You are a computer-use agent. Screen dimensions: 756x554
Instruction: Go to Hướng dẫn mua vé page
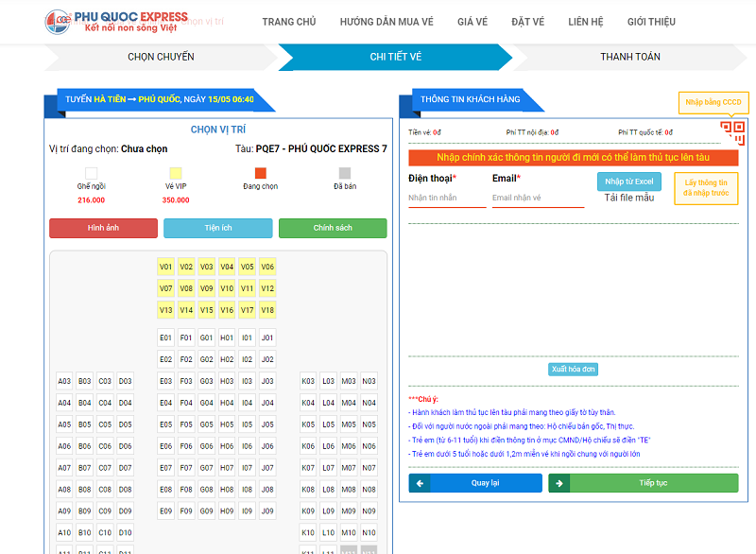pos(386,22)
